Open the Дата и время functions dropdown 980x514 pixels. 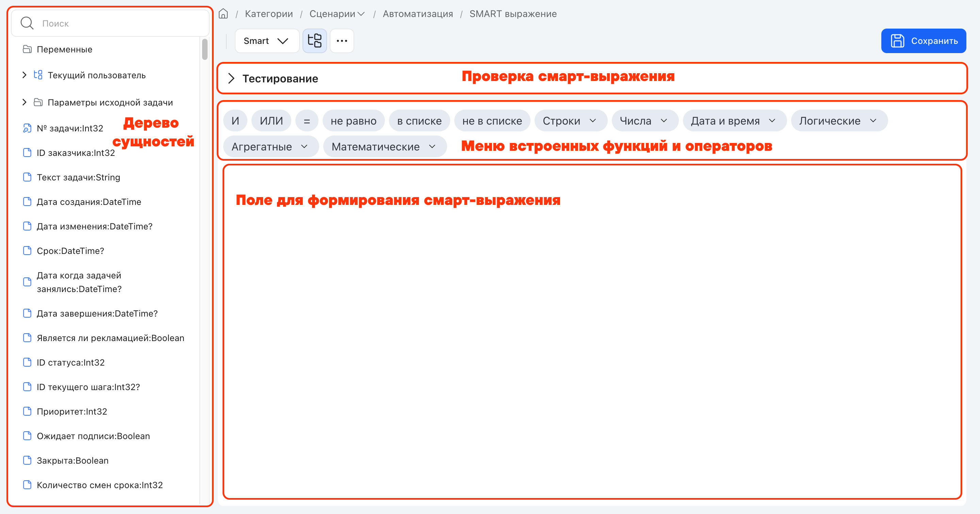[734, 121]
